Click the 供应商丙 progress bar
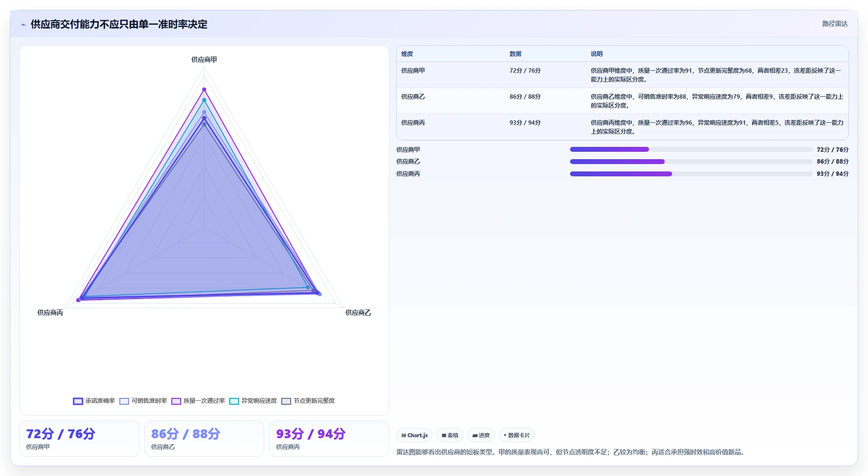 tap(691, 174)
